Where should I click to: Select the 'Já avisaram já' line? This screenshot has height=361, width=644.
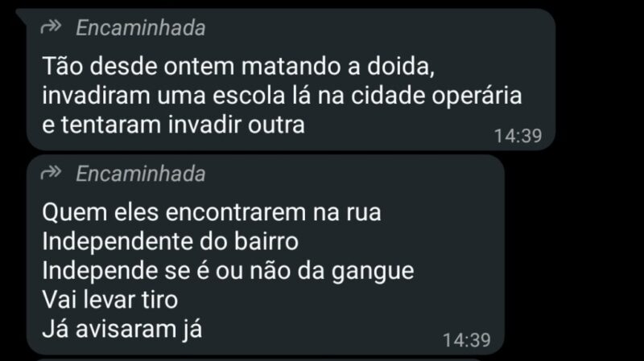coord(122,330)
